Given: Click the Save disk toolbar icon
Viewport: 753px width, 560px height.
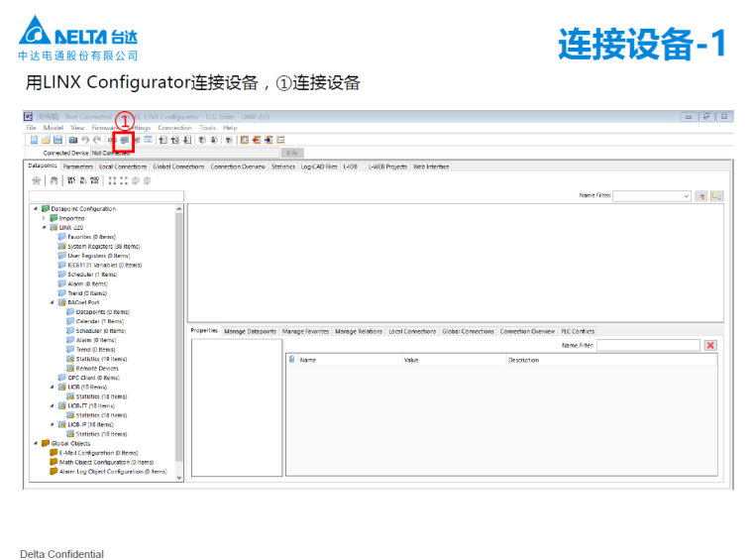Looking at the screenshot, I should pos(57,140).
